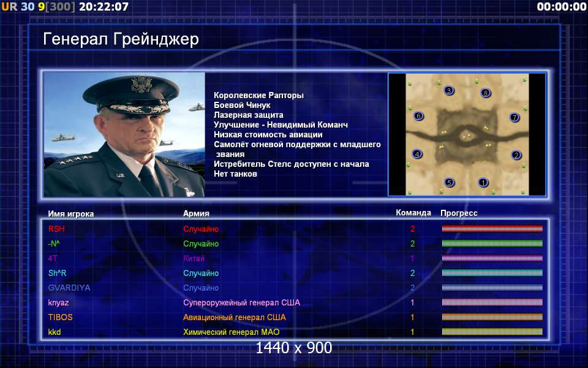The height and width of the screenshot is (368, 588).
Task: Click the 20:22:07 clock display
Action: [x=104, y=6]
